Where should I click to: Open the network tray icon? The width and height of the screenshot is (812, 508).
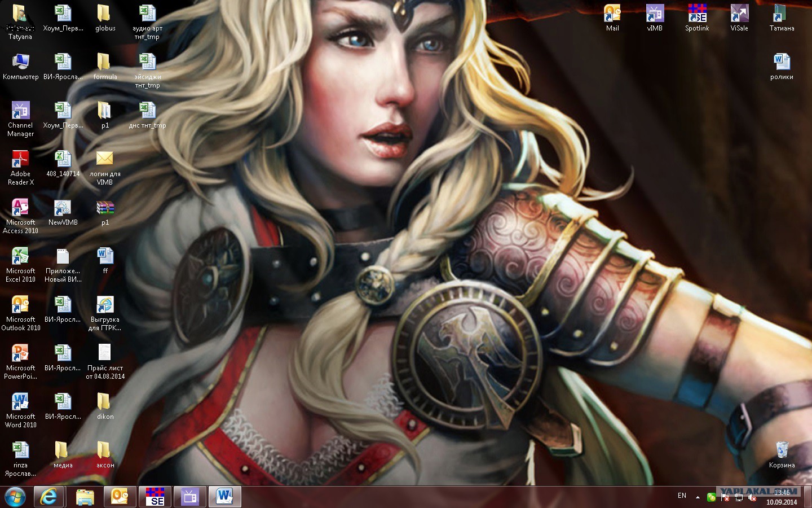tap(739, 498)
